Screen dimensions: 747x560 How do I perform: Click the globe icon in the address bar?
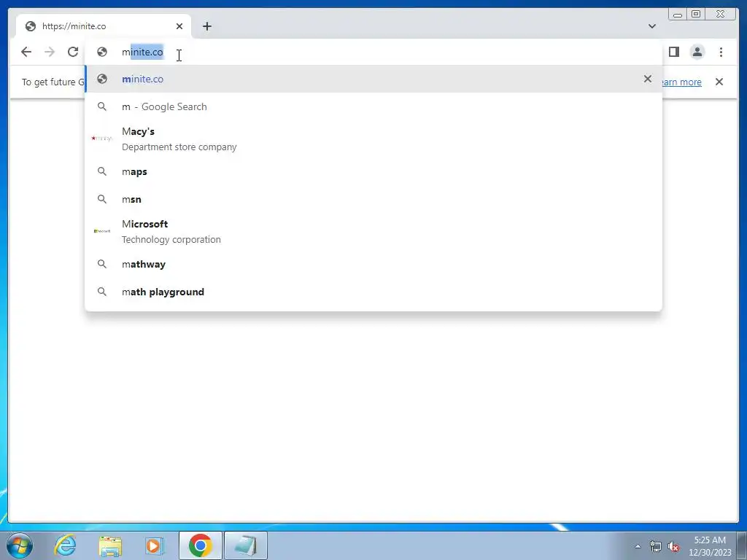coord(102,52)
